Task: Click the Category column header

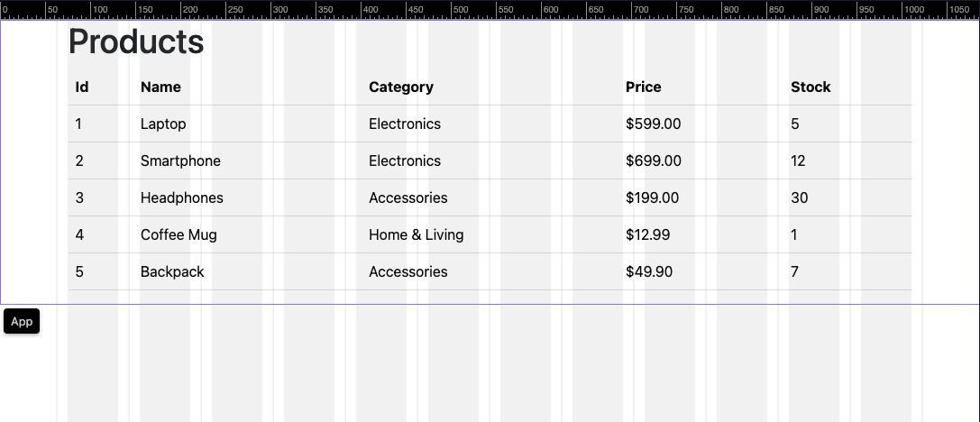Action: pos(401,87)
